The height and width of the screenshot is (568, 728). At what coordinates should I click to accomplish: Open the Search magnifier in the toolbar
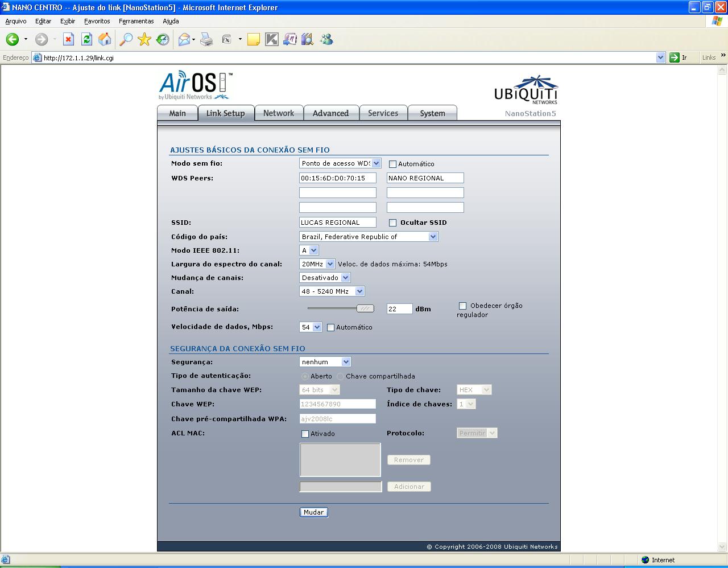coord(126,39)
